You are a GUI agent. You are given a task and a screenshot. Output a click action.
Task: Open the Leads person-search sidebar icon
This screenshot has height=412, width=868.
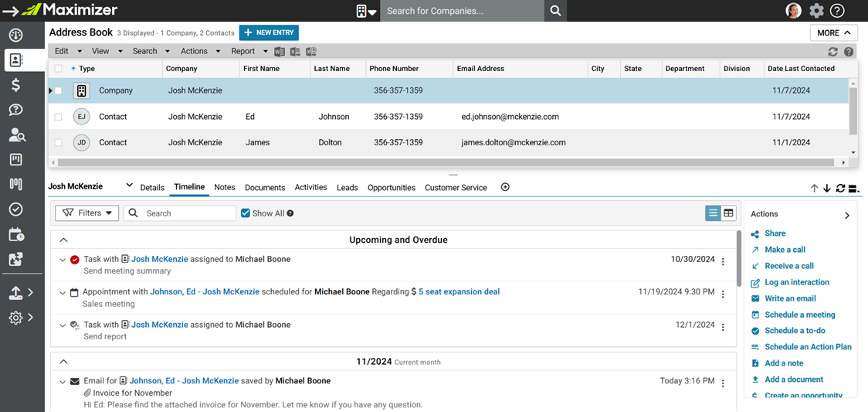click(17, 134)
